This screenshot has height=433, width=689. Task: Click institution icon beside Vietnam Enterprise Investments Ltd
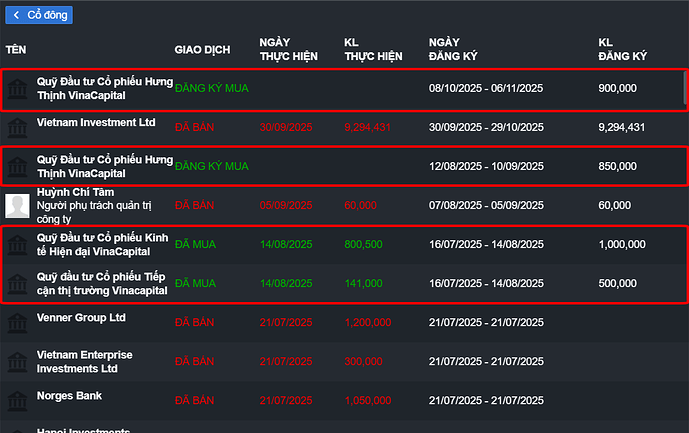click(17, 362)
